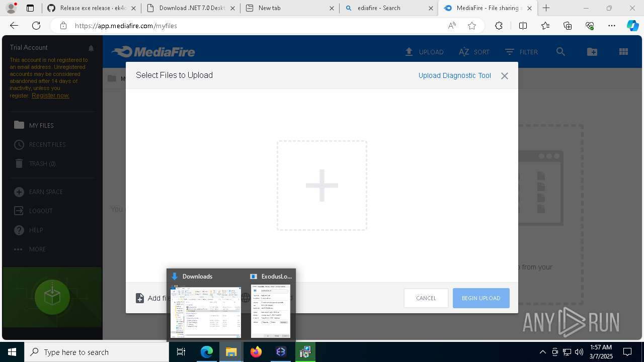Switch to Download .NET 7.0 Desktop tab
Image resolution: width=644 pixels, height=362 pixels.
coord(191,8)
